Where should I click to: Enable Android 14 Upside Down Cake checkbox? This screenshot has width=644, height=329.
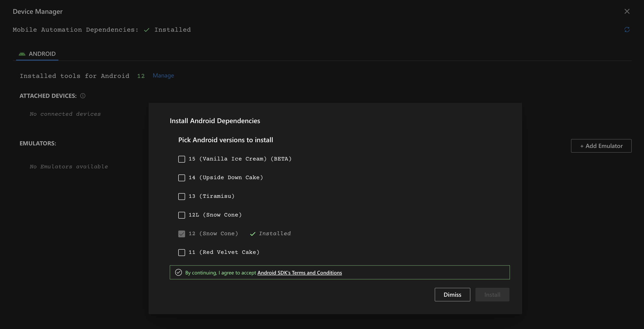(x=182, y=178)
